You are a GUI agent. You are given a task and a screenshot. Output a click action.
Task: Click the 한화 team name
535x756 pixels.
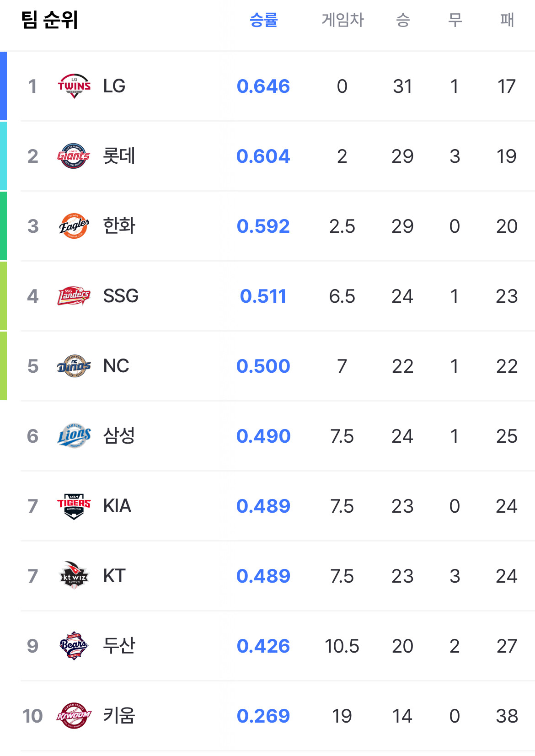pos(119,226)
